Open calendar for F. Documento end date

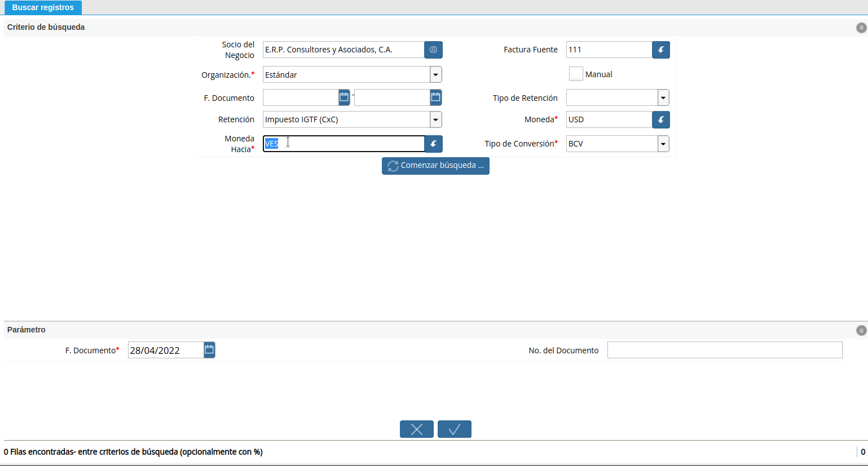click(435, 97)
